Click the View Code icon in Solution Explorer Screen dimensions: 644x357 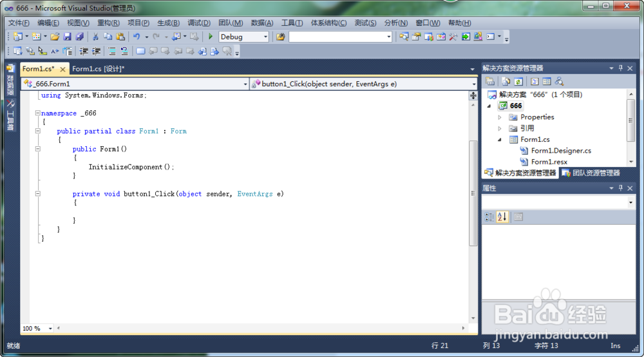pyautogui.click(x=535, y=81)
